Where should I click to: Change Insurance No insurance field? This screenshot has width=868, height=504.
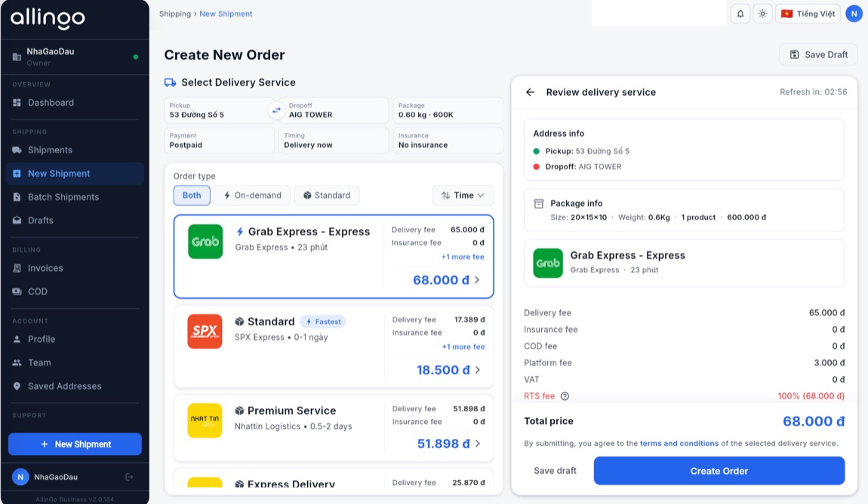[448, 140]
